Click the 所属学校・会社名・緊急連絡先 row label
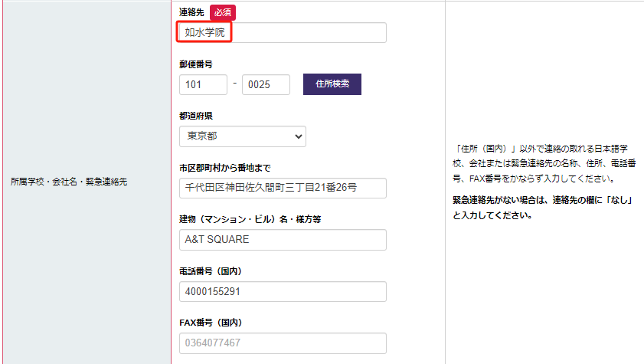The width and height of the screenshot is (644, 364). click(69, 182)
